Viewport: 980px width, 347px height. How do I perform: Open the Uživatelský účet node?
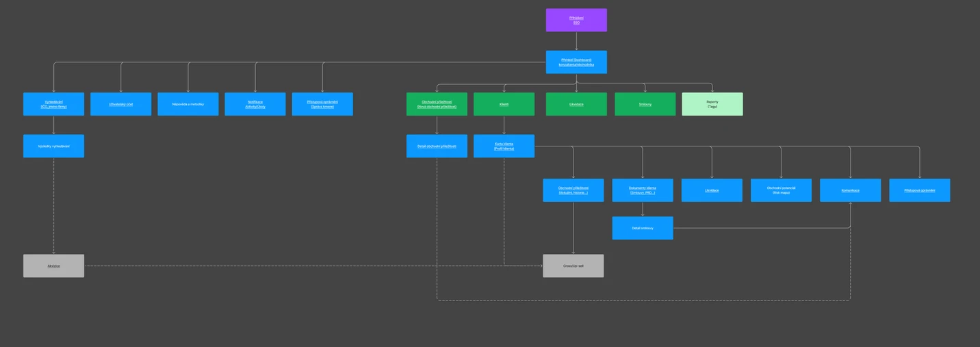[x=121, y=104]
